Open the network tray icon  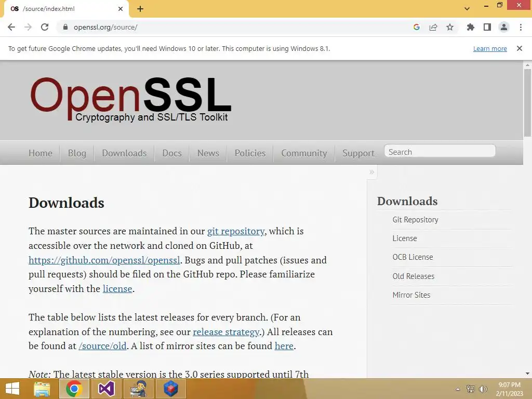pos(471,389)
